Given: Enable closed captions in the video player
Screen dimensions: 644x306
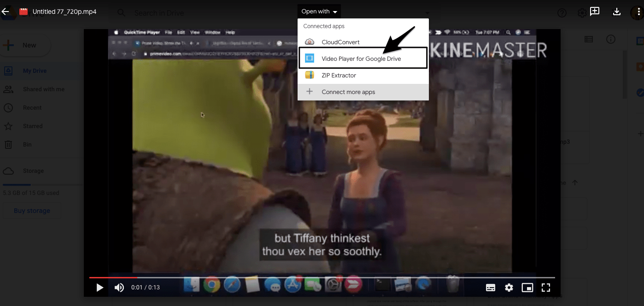Looking at the screenshot, I should (x=490, y=287).
